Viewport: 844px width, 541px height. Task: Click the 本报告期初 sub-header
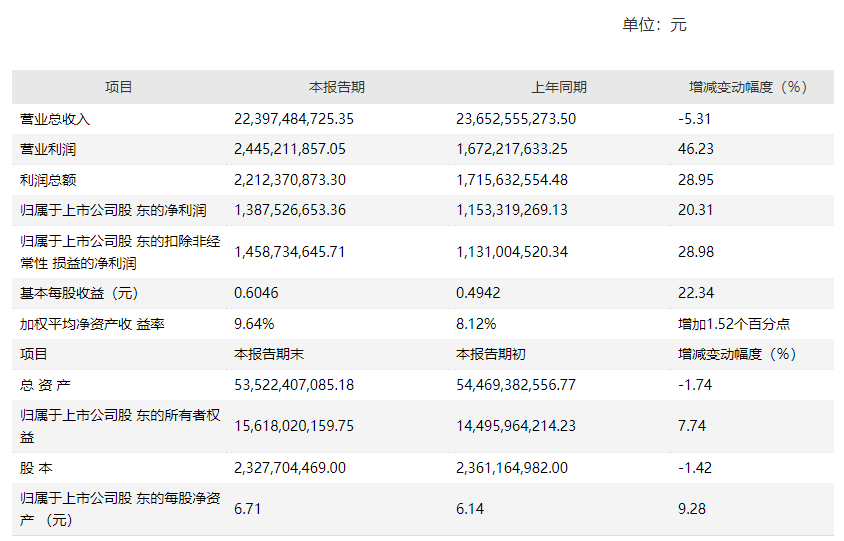pos(490,354)
